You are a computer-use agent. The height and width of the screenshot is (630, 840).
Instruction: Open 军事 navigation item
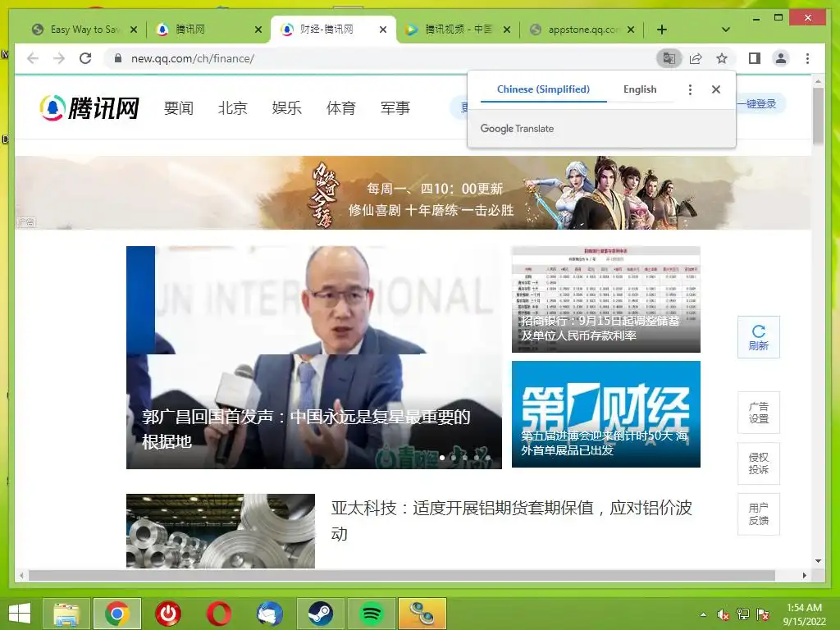pos(395,108)
